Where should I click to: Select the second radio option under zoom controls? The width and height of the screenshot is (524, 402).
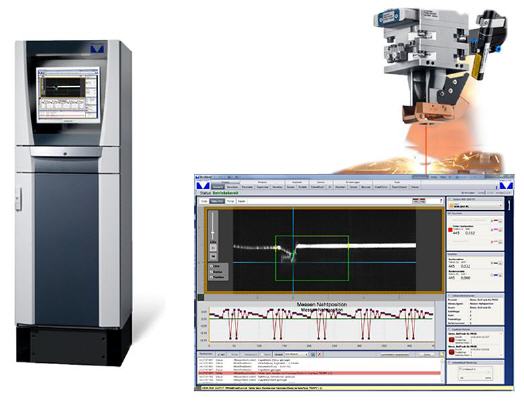pyautogui.click(x=212, y=272)
